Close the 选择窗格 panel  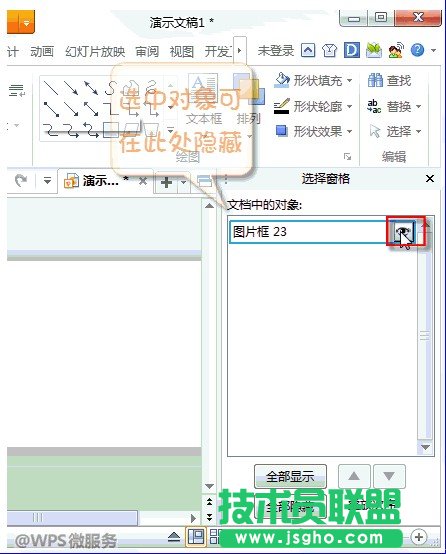tap(430, 178)
